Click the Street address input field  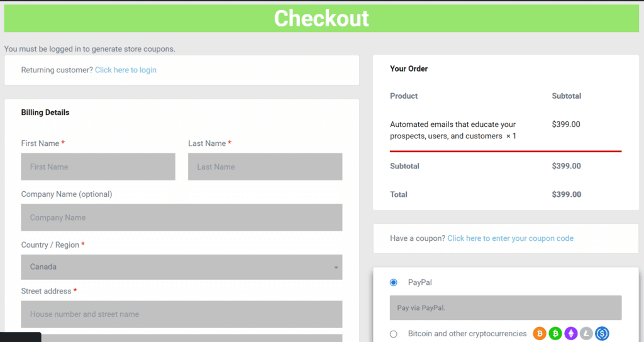(182, 314)
